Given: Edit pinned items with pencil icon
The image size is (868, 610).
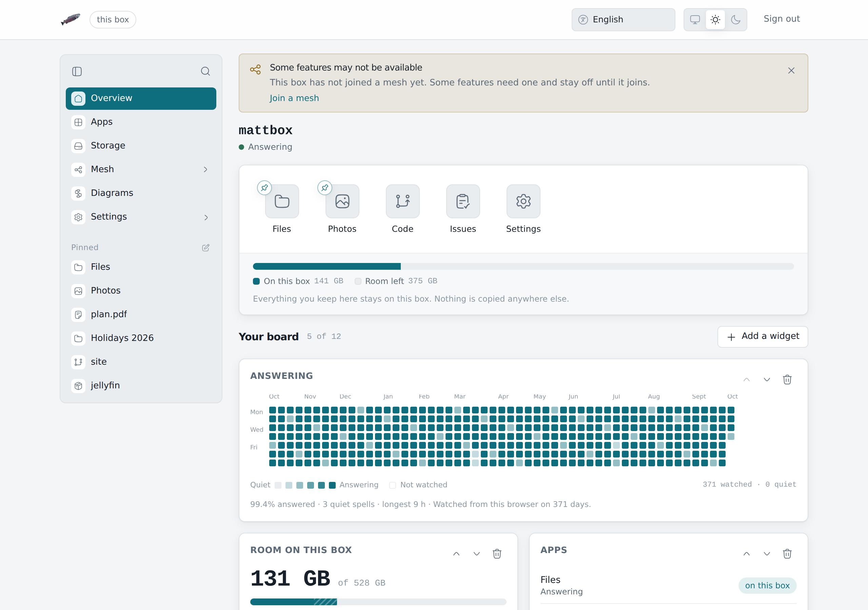Looking at the screenshot, I should click(206, 247).
